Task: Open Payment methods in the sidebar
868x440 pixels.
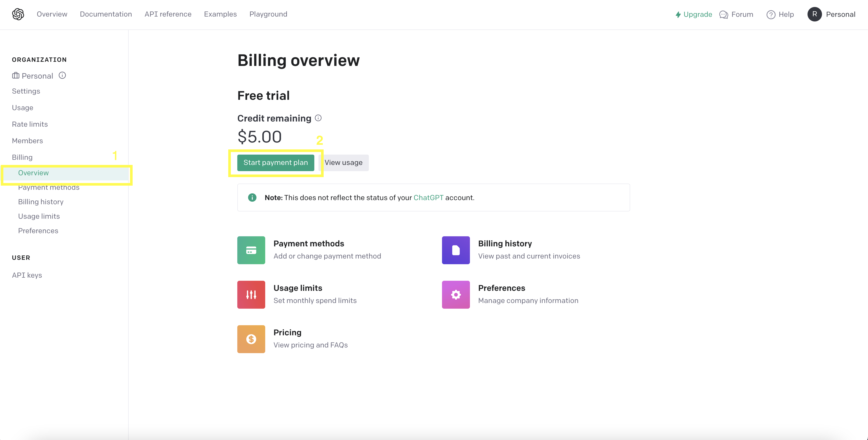Action: point(49,187)
